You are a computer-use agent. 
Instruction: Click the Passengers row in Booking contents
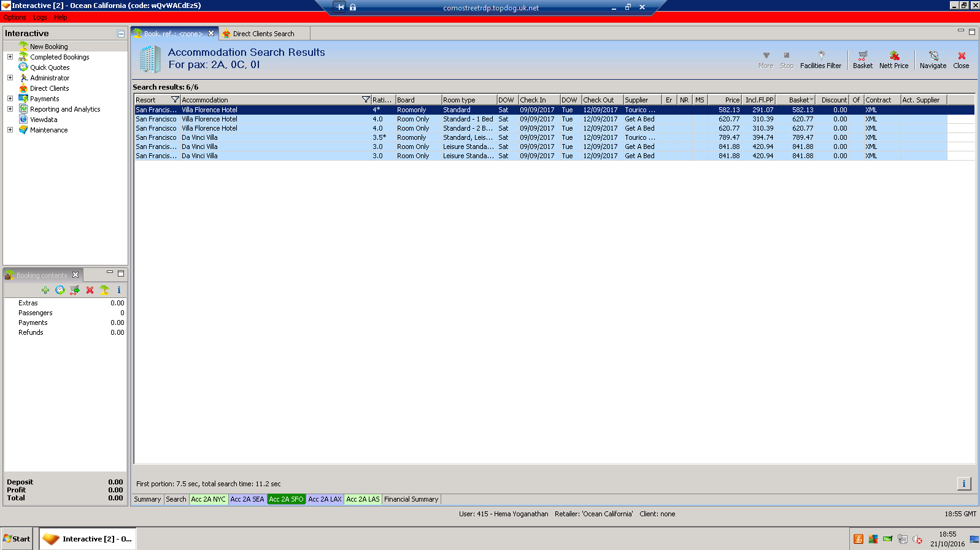click(x=66, y=313)
